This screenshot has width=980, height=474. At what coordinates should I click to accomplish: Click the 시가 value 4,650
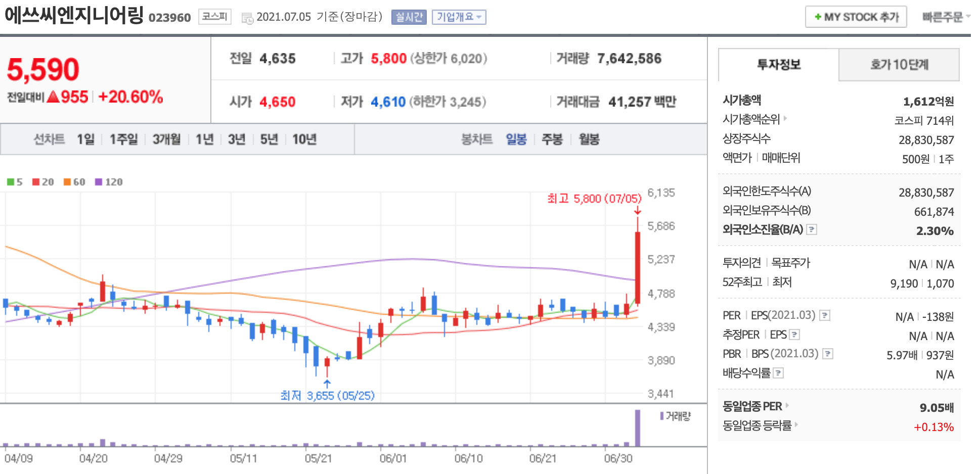(278, 102)
